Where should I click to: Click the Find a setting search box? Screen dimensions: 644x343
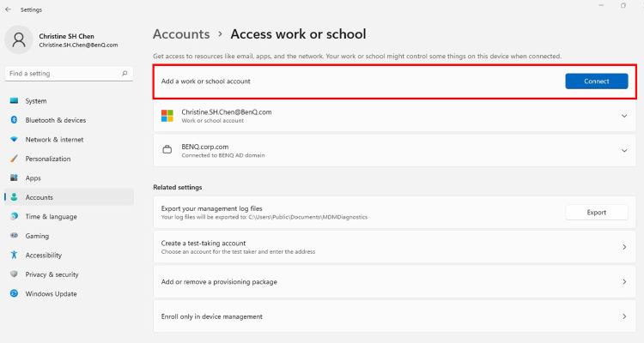[x=69, y=74]
